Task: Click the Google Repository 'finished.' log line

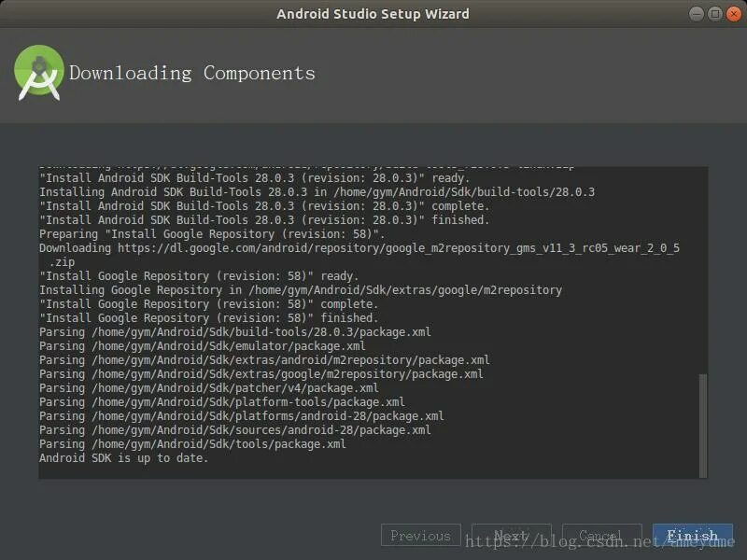Action: (x=208, y=318)
